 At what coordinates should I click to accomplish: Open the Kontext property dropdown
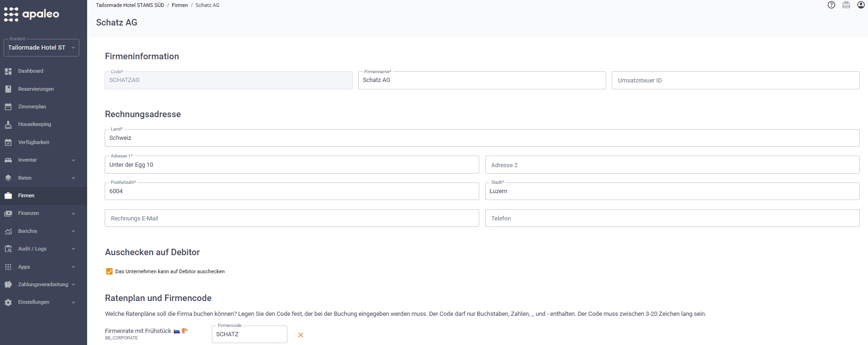pos(41,47)
